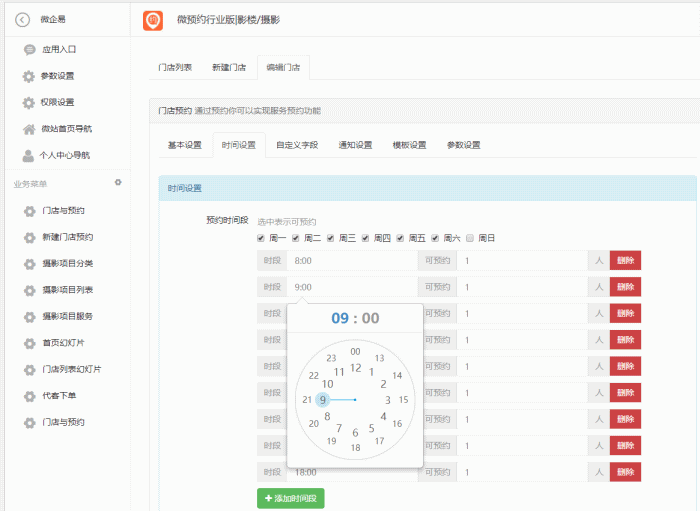Click the gear icon for 摄影项目分类
Screen dimensions: 700x511
[29, 264]
